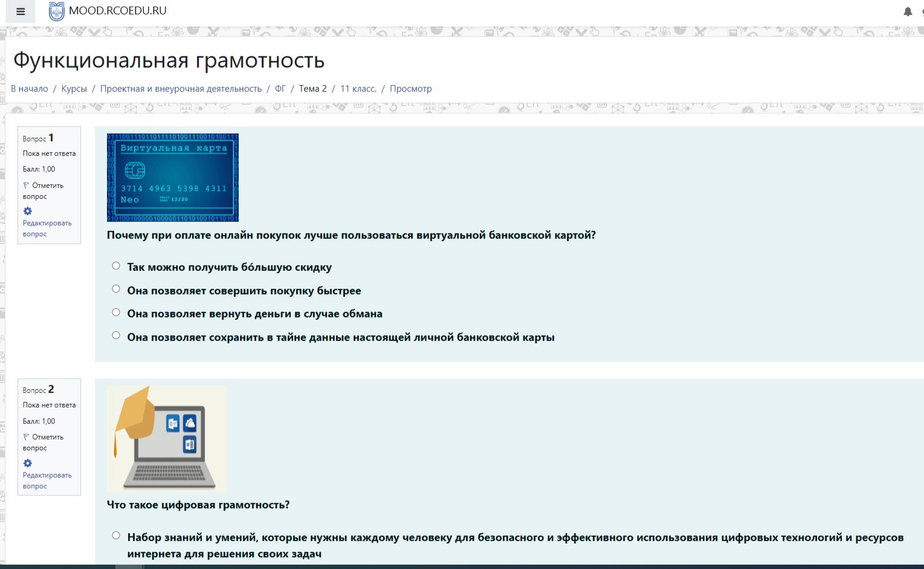Click gear icon for question 1 editing
The image size is (924, 569).
click(28, 211)
